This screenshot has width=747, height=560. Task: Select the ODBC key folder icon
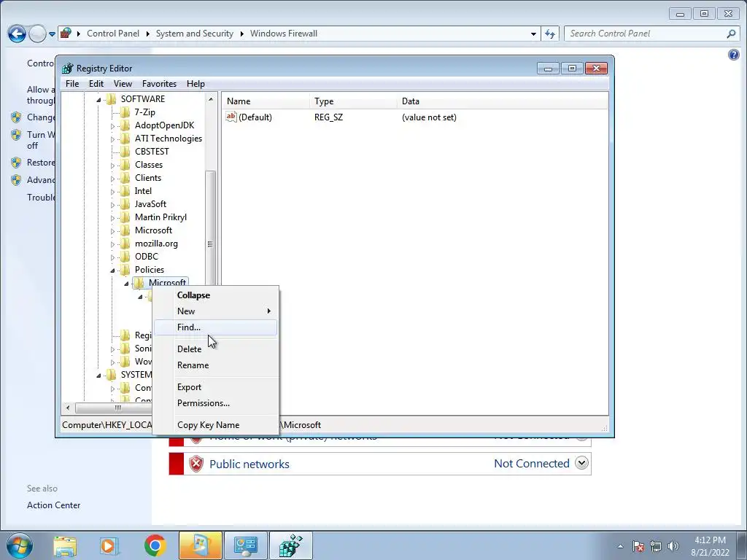[x=125, y=257]
